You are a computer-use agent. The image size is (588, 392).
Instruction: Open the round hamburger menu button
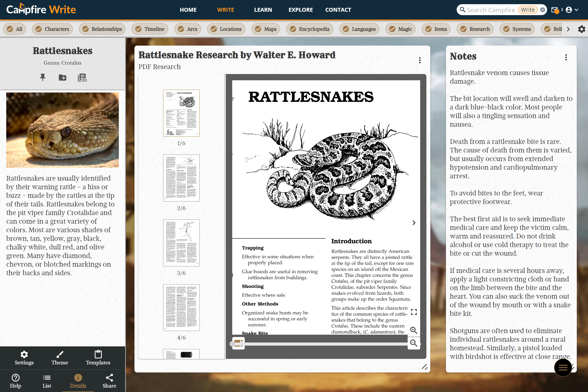[x=563, y=367]
